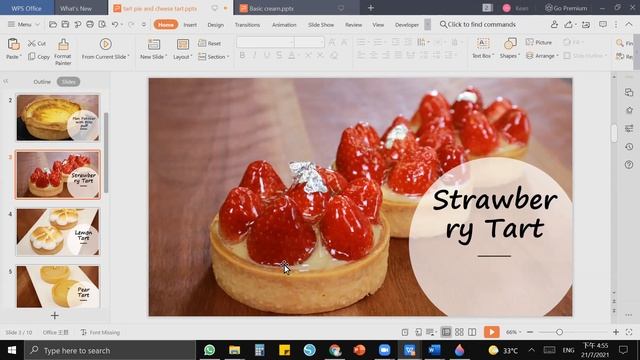Viewport: 640px width, 360px height.
Task: Open the Developer ribbon tab
Action: [407, 25]
